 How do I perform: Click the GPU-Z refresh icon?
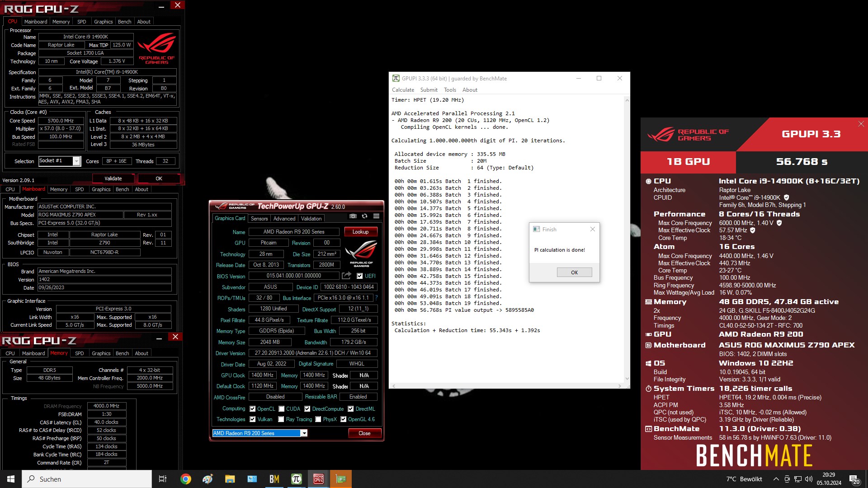pyautogui.click(x=365, y=216)
